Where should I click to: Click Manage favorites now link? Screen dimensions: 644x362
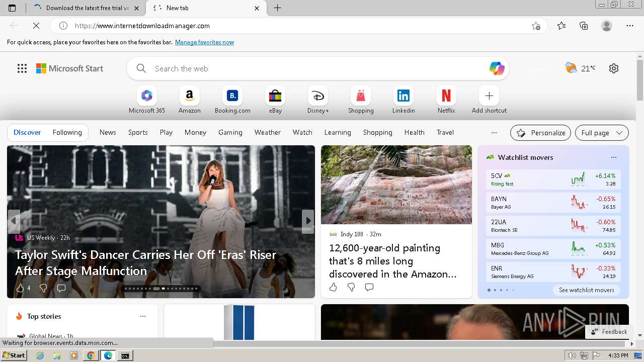coord(204,42)
